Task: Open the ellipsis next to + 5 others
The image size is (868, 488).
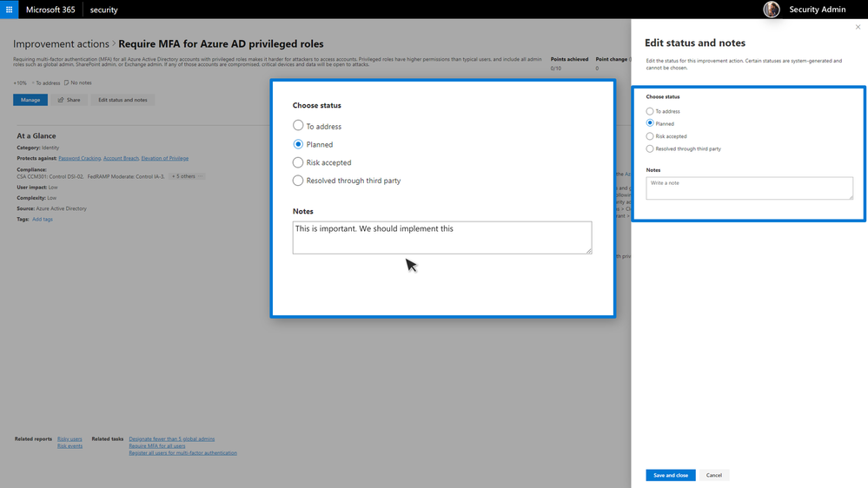Action: (201, 176)
